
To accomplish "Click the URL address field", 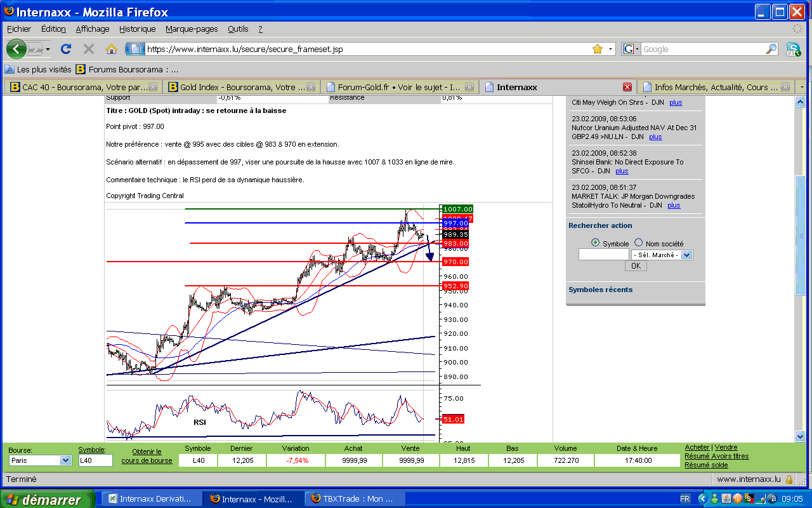I will click(x=368, y=49).
